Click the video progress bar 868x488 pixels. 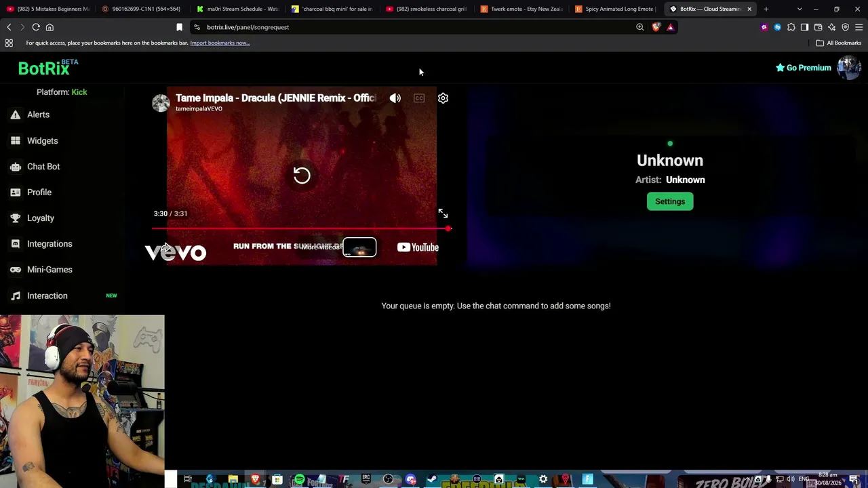pyautogui.click(x=301, y=228)
